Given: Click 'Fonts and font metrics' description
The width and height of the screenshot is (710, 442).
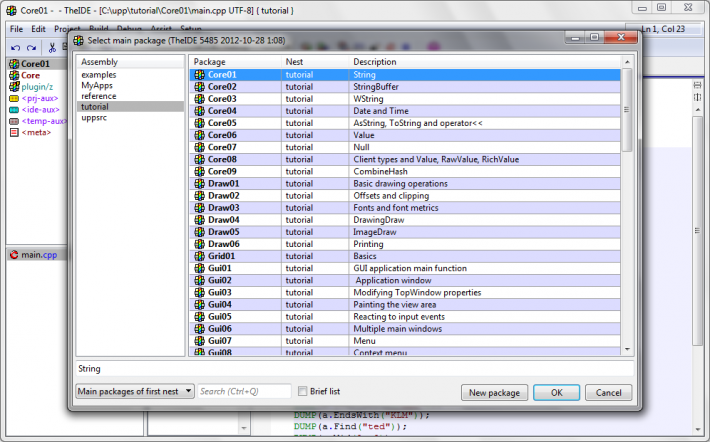Looking at the screenshot, I should point(396,208).
